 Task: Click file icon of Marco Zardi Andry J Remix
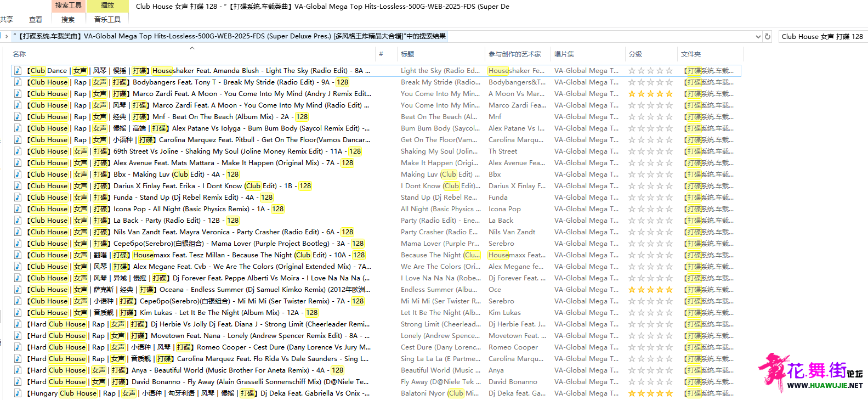(18, 94)
